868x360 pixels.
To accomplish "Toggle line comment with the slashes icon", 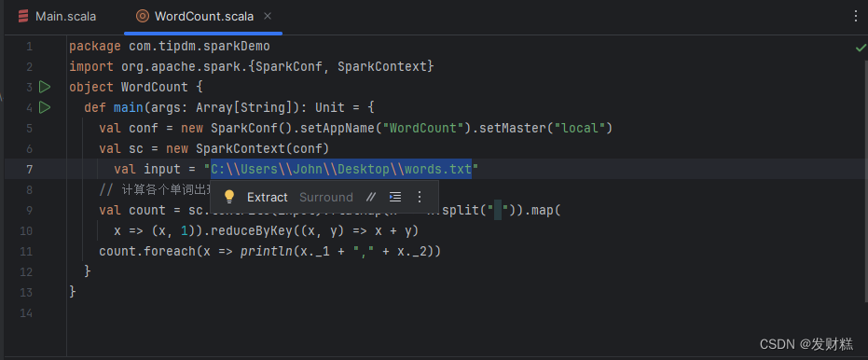I will click(371, 197).
